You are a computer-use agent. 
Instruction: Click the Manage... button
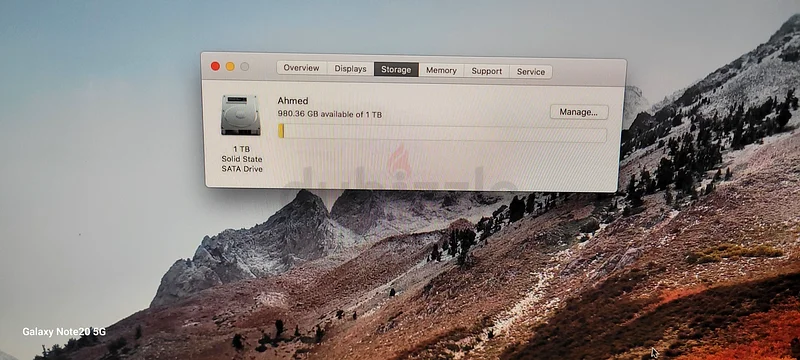tap(579, 112)
